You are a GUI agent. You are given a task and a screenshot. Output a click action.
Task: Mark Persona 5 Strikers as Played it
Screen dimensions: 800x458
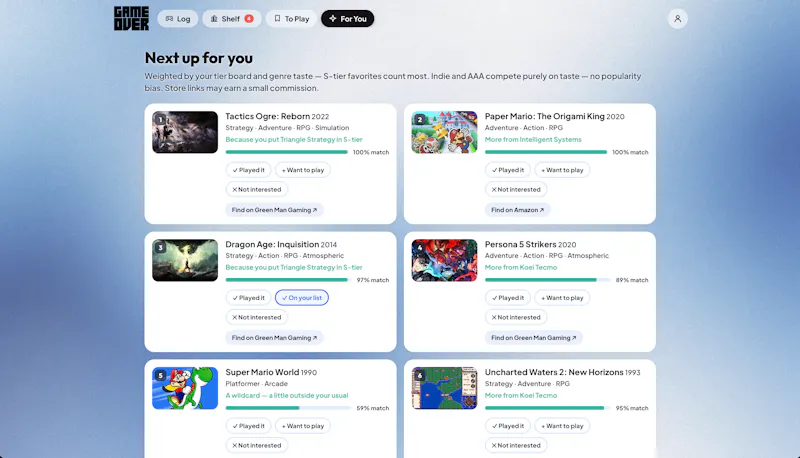[508, 298]
